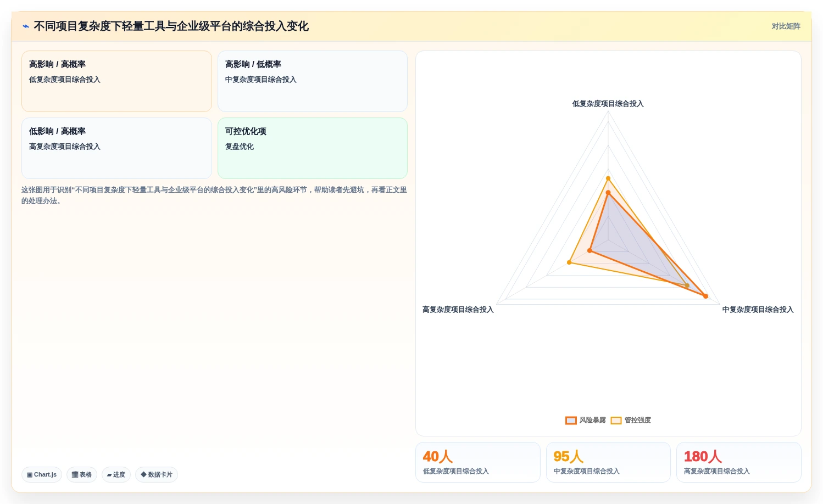
Task: Select the 高影响 / 低概率 matrix card
Action: pyautogui.click(x=313, y=81)
